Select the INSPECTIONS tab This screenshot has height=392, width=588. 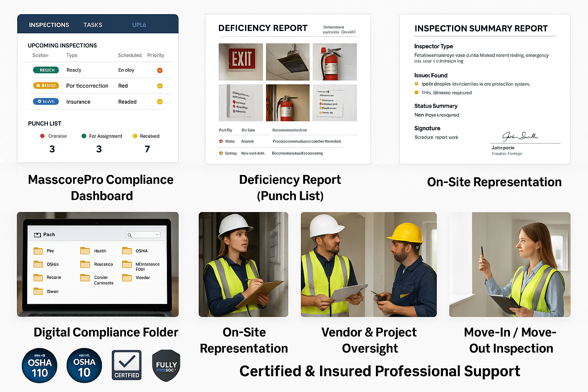coord(49,24)
